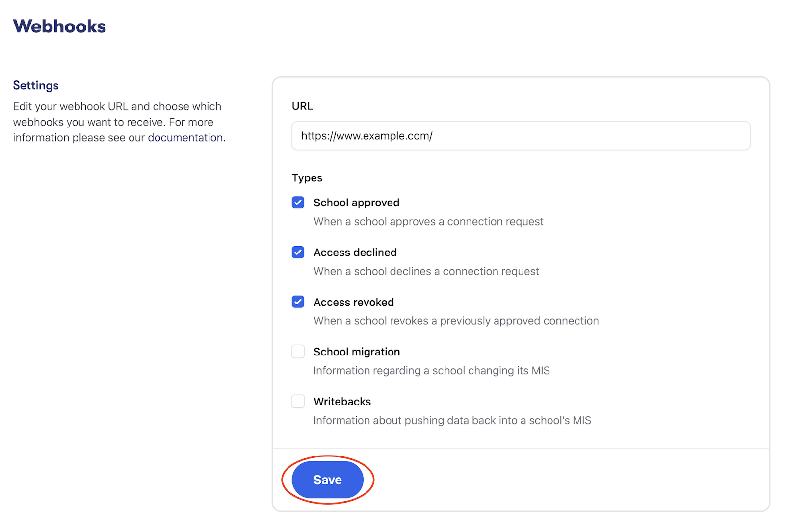This screenshot has height=532, width=785.
Task: Click the School migration label text
Action: point(357,351)
